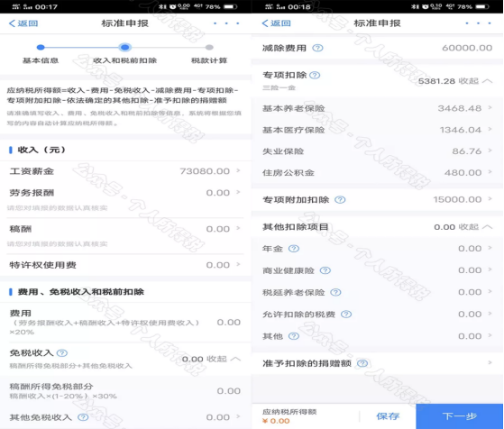This screenshot has width=504, height=429.
Task: Open the 工资薪金 income entry
Action: coord(125,171)
